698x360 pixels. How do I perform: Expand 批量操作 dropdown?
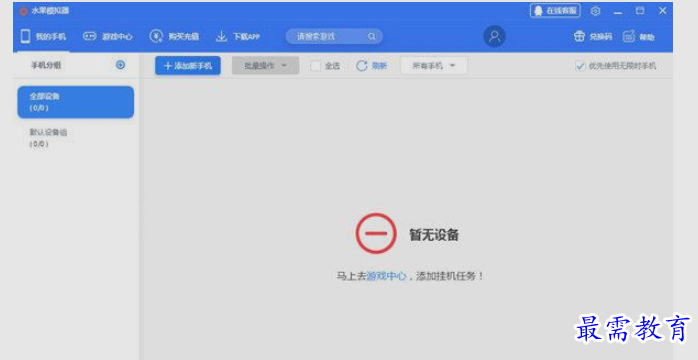pyautogui.click(x=265, y=66)
